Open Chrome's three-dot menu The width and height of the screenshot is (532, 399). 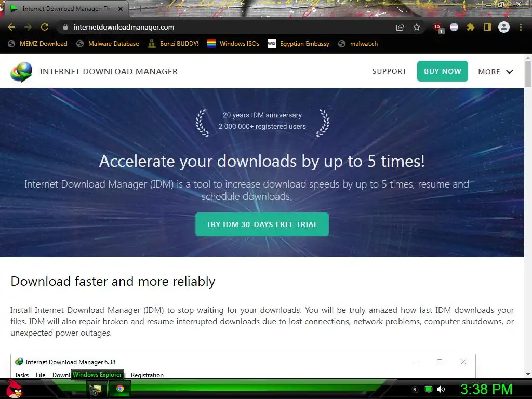(x=521, y=27)
